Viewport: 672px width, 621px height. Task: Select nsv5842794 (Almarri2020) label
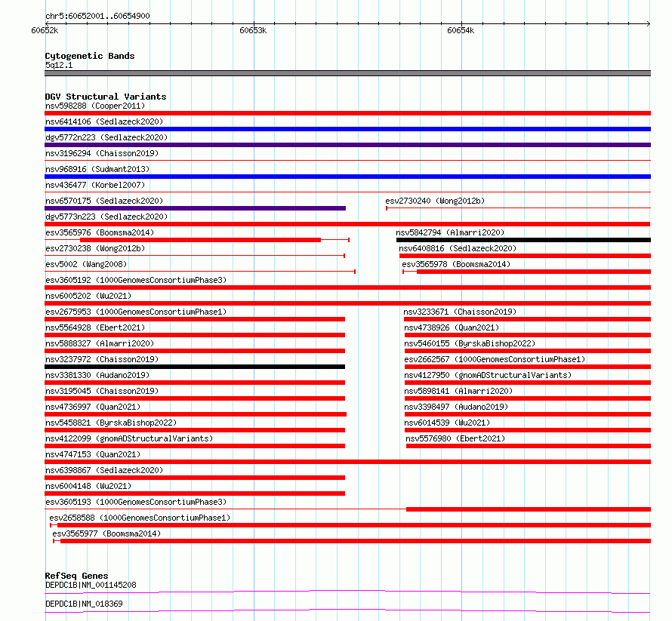coord(450,232)
